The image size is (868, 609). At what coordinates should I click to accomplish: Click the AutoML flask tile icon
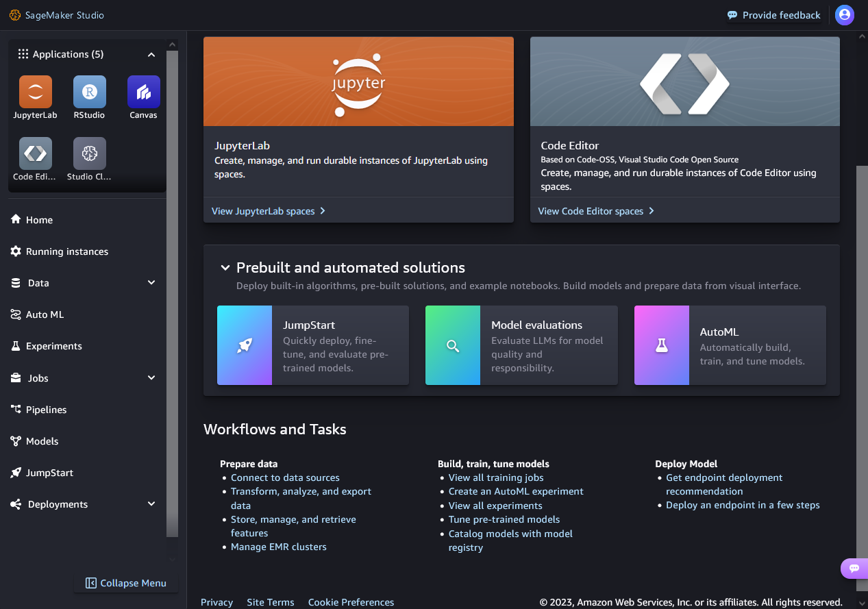[661, 345]
